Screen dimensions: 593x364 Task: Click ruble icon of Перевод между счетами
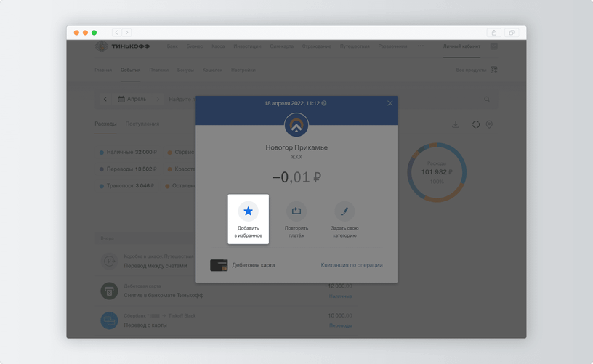pyautogui.click(x=109, y=261)
